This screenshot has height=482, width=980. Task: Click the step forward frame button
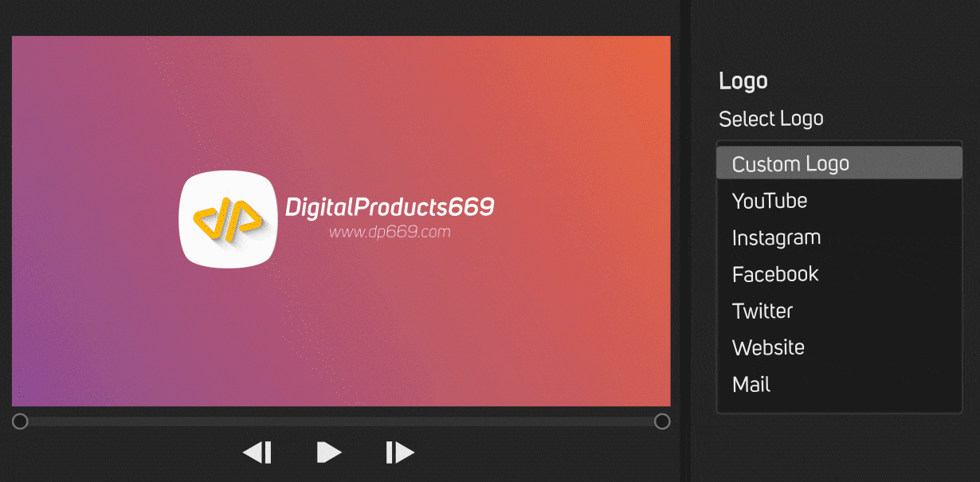click(x=399, y=453)
